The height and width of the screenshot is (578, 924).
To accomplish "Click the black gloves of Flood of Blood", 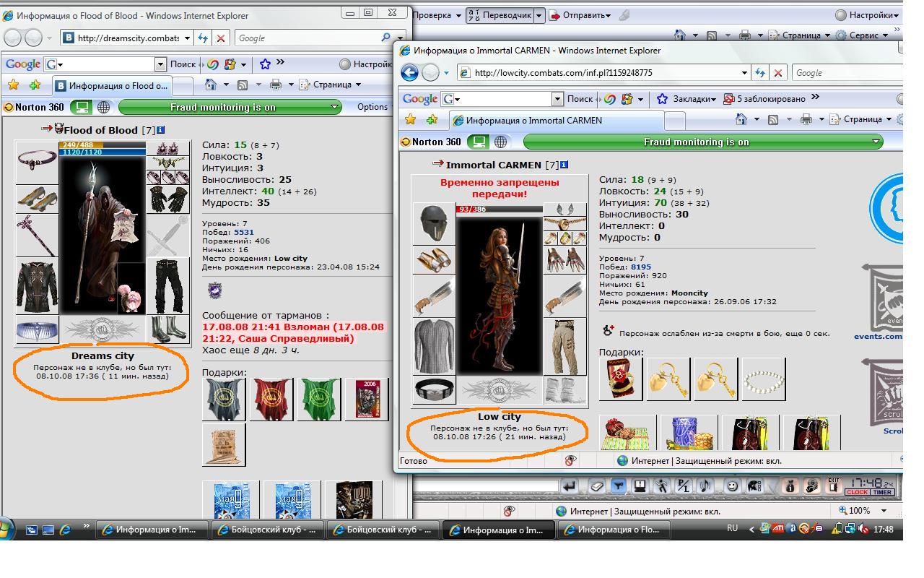I will tap(168, 199).
